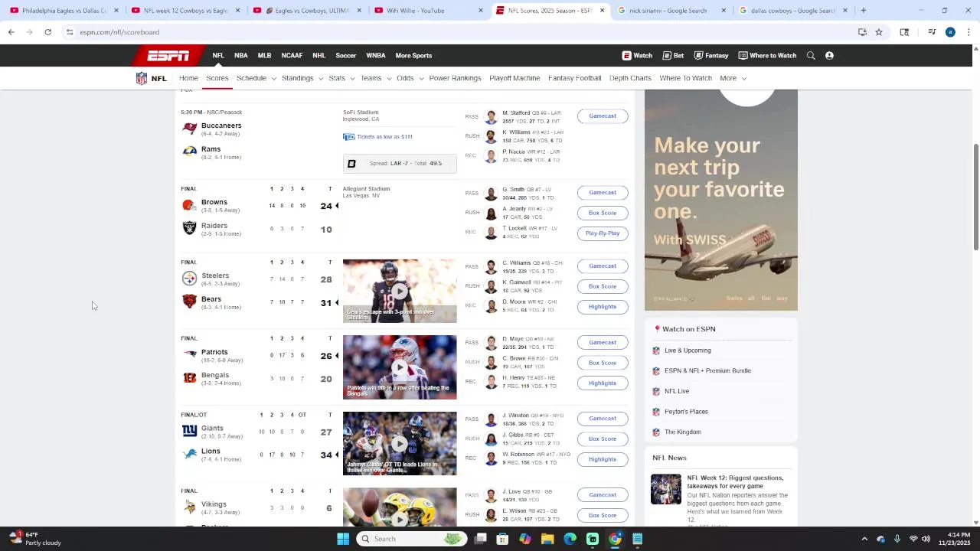Open Gamecast for Buccaneers vs Rams

[x=603, y=116]
